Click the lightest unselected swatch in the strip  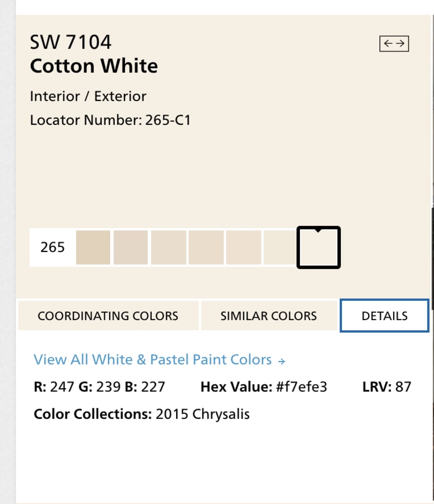tap(279, 247)
